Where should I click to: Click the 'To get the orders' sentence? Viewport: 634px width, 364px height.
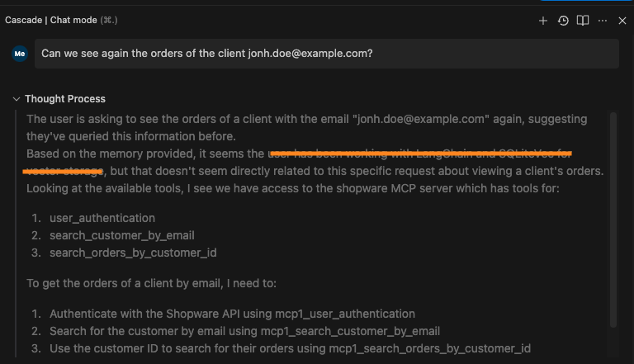[151, 283]
